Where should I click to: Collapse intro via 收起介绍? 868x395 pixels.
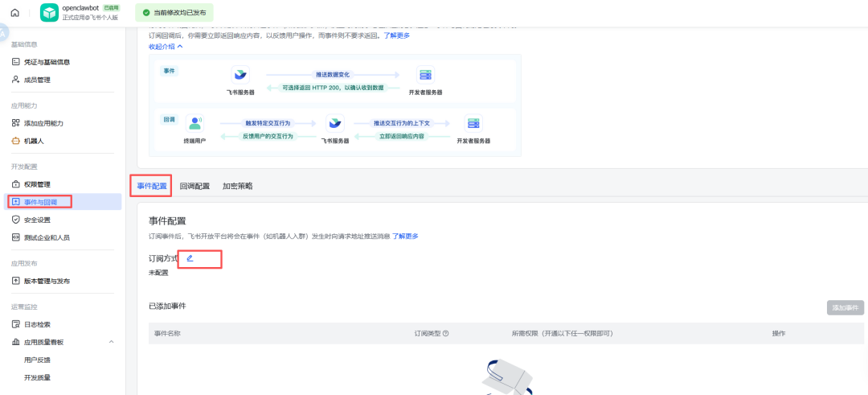[x=166, y=47]
